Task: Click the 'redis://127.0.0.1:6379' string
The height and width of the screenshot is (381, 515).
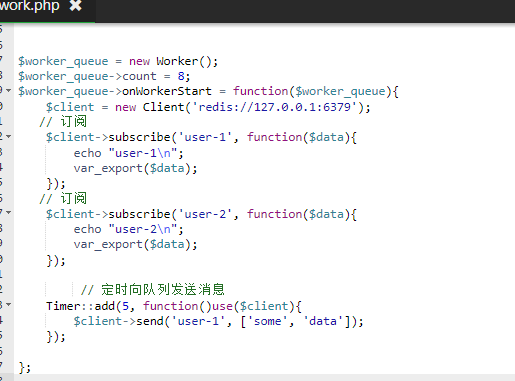Action: [275, 107]
